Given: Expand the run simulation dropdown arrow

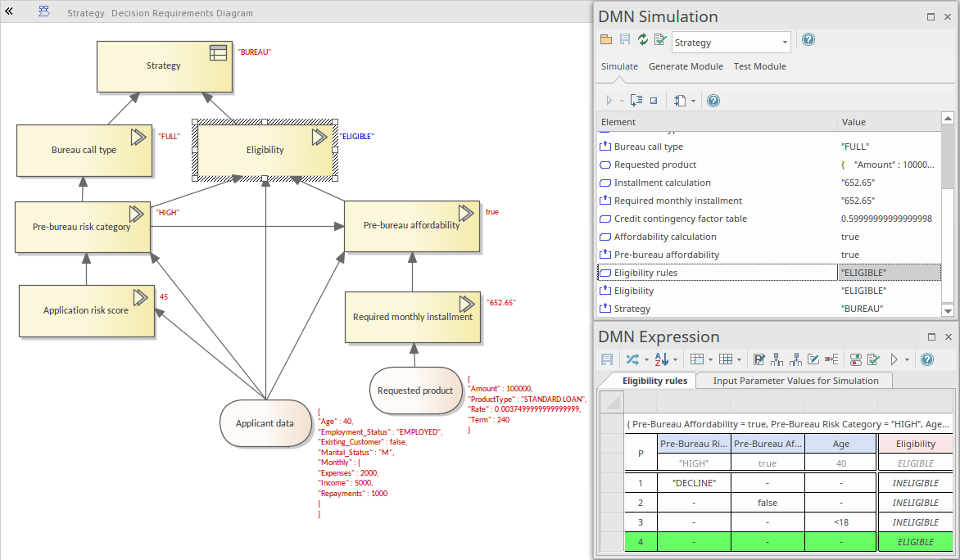Looking at the screenshot, I should pos(622,101).
